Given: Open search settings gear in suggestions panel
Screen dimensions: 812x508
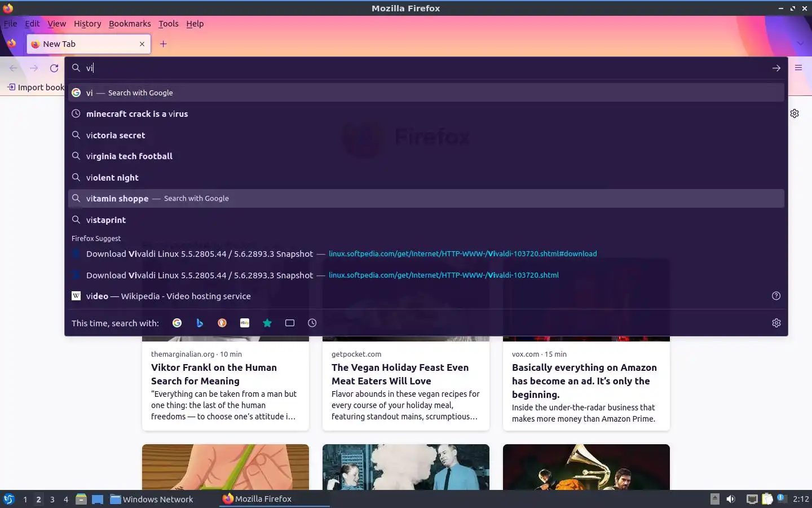Looking at the screenshot, I should click(776, 323).
